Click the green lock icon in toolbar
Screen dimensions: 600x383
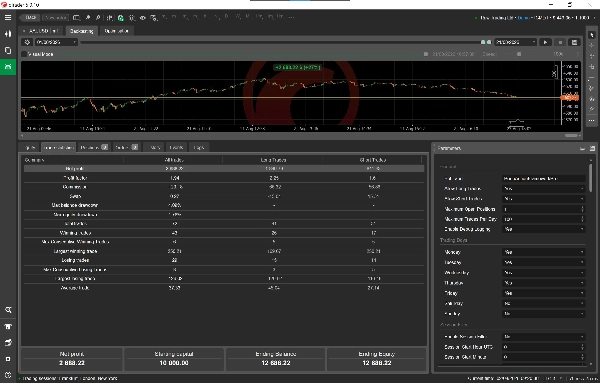pos(121,18)
